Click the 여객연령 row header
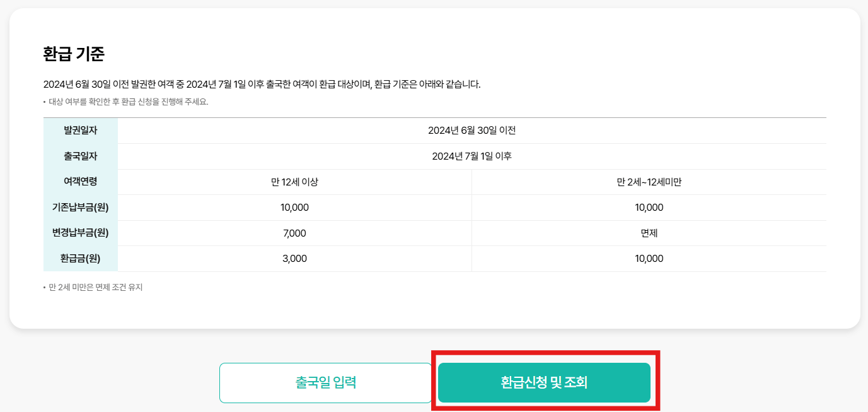 tap(79, 181)
